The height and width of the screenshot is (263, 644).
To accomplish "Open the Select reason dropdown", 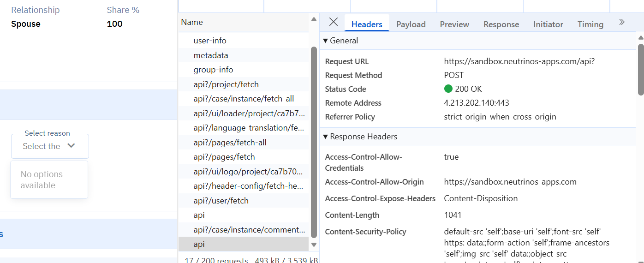I will pyautogui.click(x=50, y=146).
